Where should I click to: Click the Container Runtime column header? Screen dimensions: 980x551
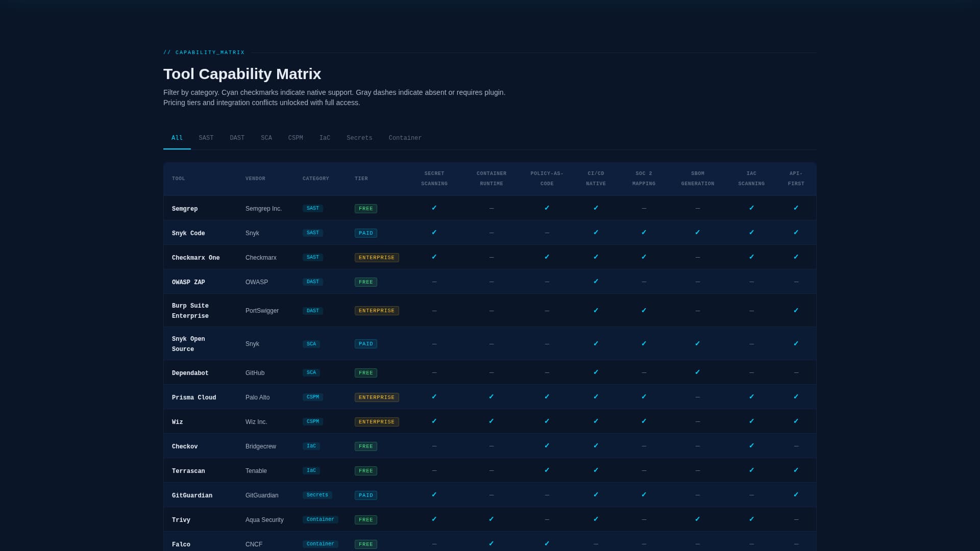[492, 179]
